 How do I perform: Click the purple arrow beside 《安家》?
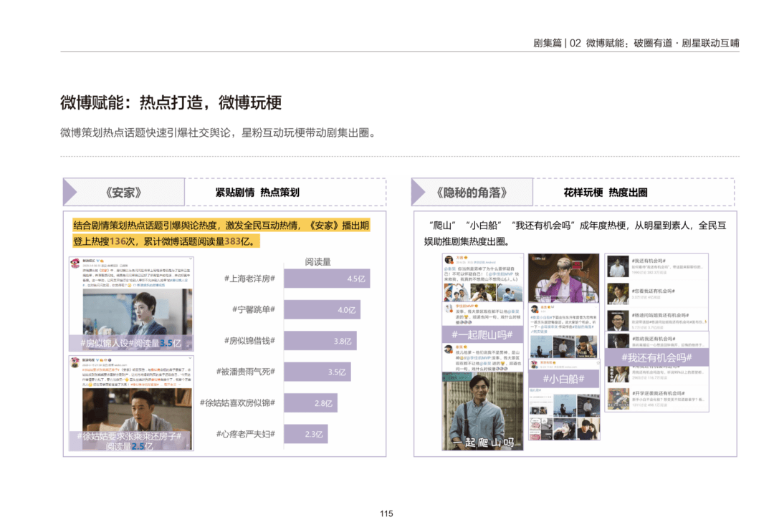click(70, 193)
